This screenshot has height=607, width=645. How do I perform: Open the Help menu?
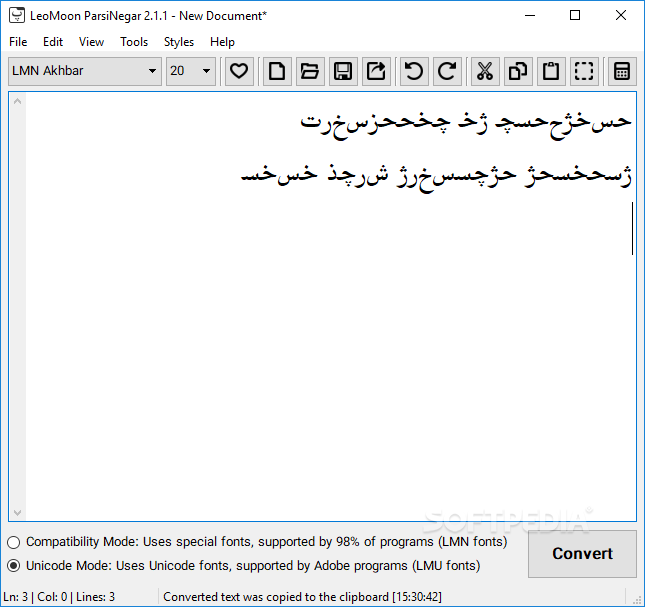point(222,42)
